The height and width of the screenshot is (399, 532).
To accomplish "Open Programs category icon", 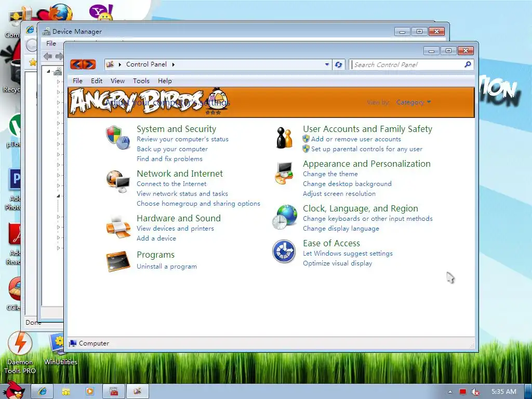I will (118, 261).
